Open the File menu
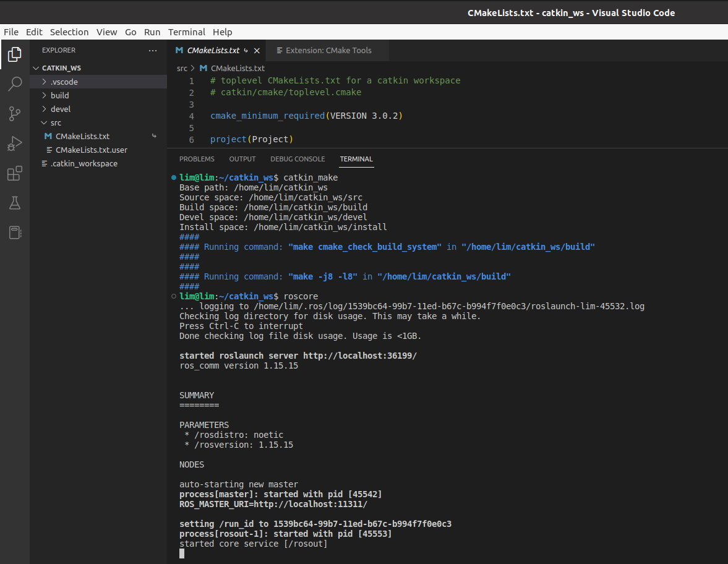 (11, 32)
